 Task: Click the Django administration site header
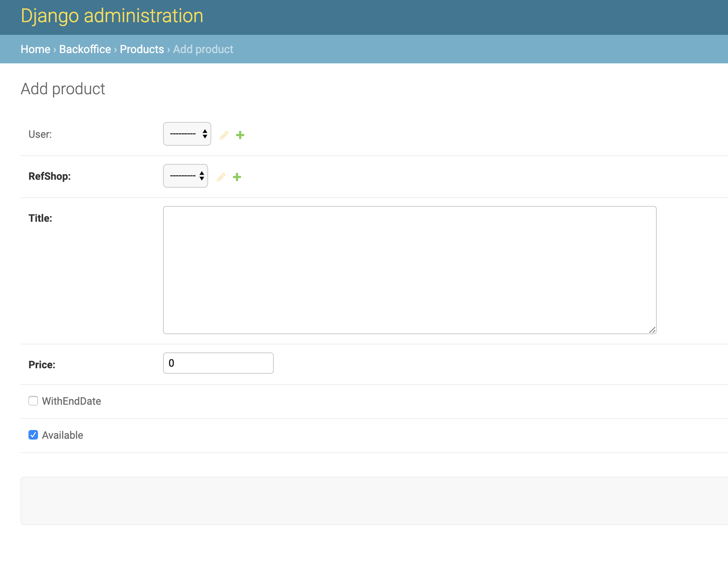click(x=112, y=16)
